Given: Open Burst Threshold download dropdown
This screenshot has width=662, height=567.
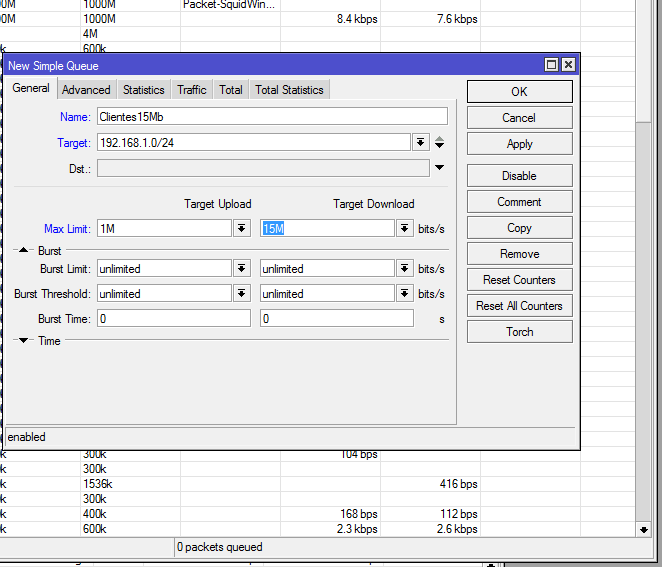Looking at the screenshot, I should tap(404, 294).
